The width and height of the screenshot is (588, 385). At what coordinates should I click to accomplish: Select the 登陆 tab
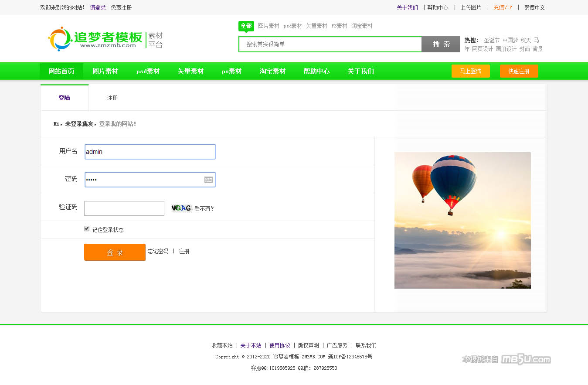point(65,98)
